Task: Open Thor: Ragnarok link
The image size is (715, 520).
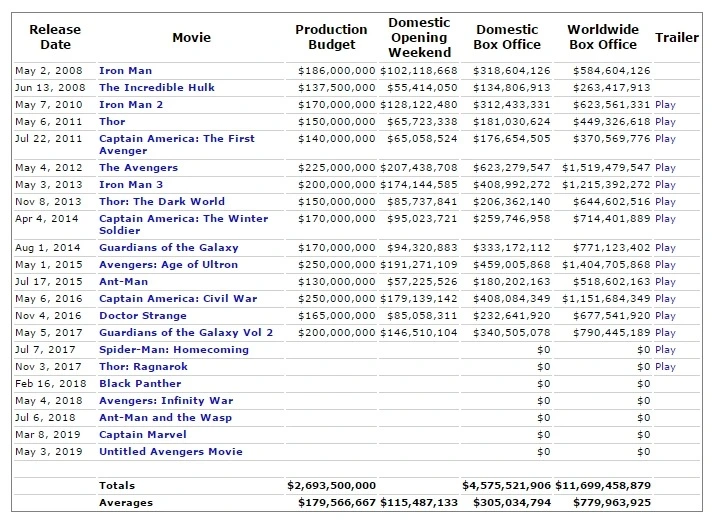Action: pos(143,367)
